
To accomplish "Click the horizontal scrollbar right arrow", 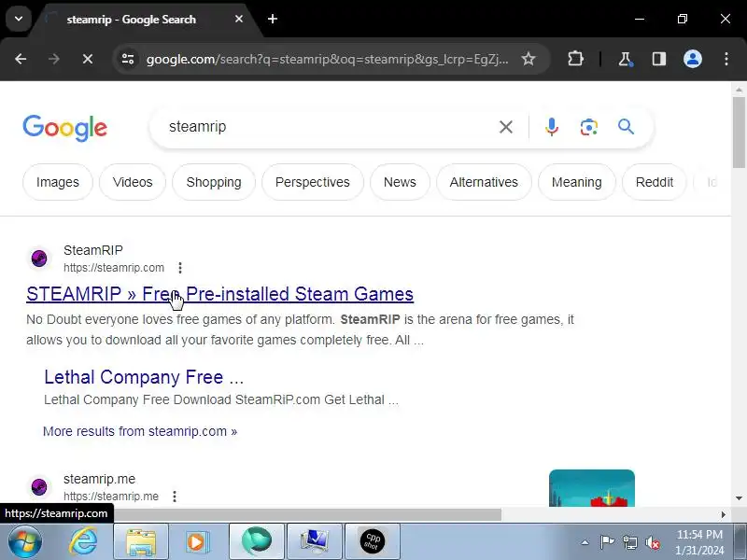I will pyautogui.click(x=723, y=515).
